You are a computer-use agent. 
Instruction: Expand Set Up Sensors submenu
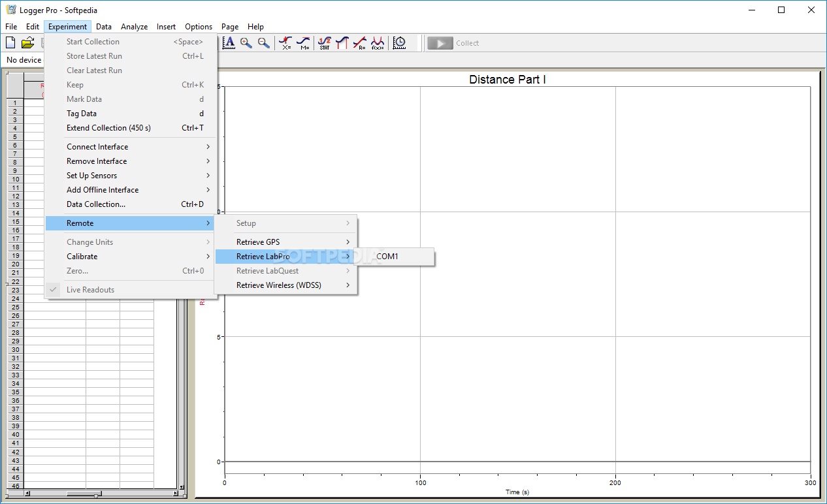pyautogui.click(x=131, y=176)
